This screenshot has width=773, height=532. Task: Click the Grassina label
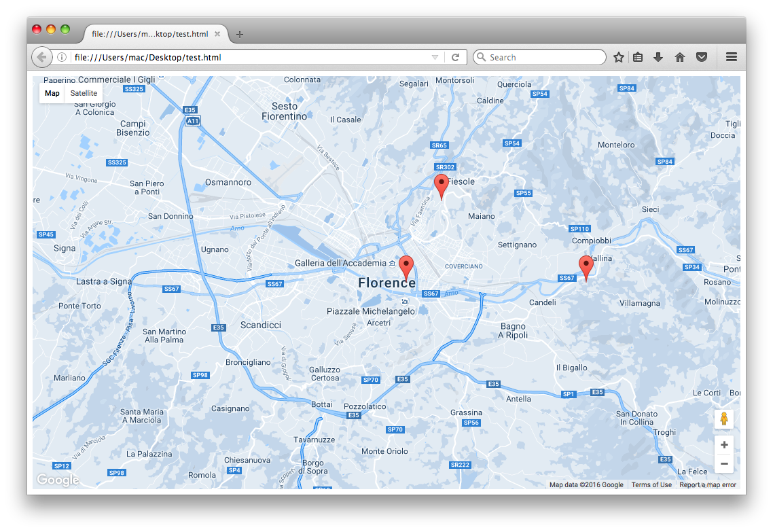tap(467, 412)
